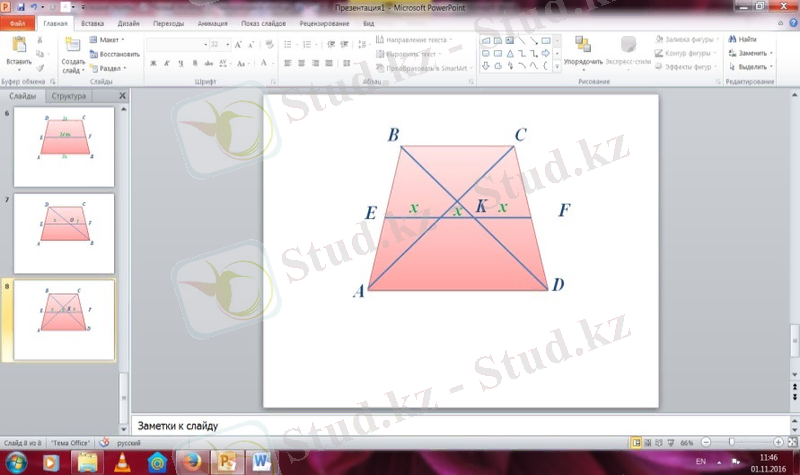The height and width of the screenshot is (475, 800).
Task: Save presentation using quick access toolbar
Action: 19,7
